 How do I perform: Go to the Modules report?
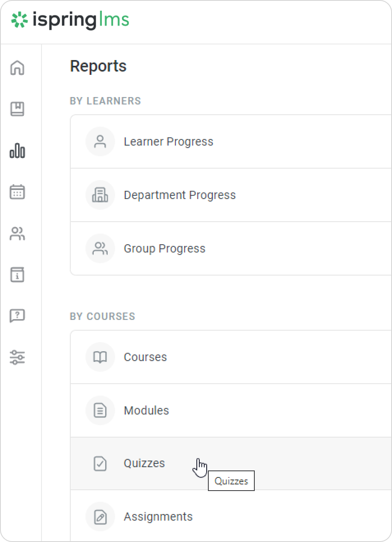(146, 410)
